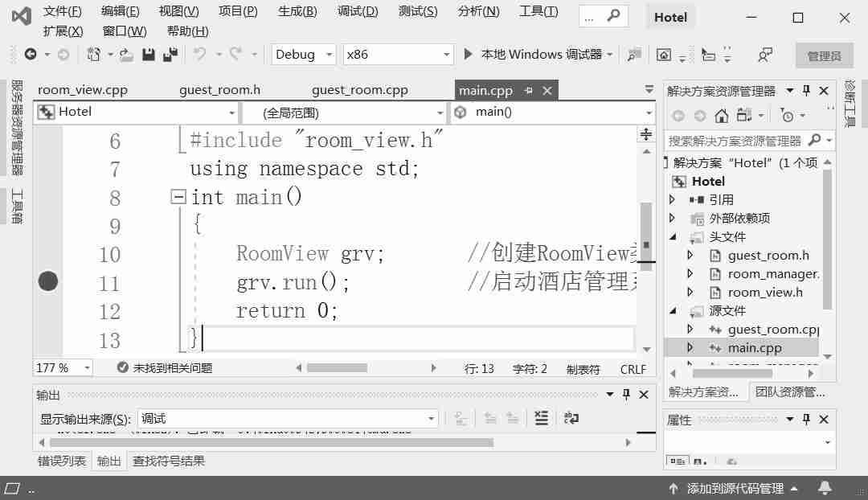The height and width of the screenshot is (500, 868).
Task: Collapse the main() function outline box
Action: (x=178, y=196)
